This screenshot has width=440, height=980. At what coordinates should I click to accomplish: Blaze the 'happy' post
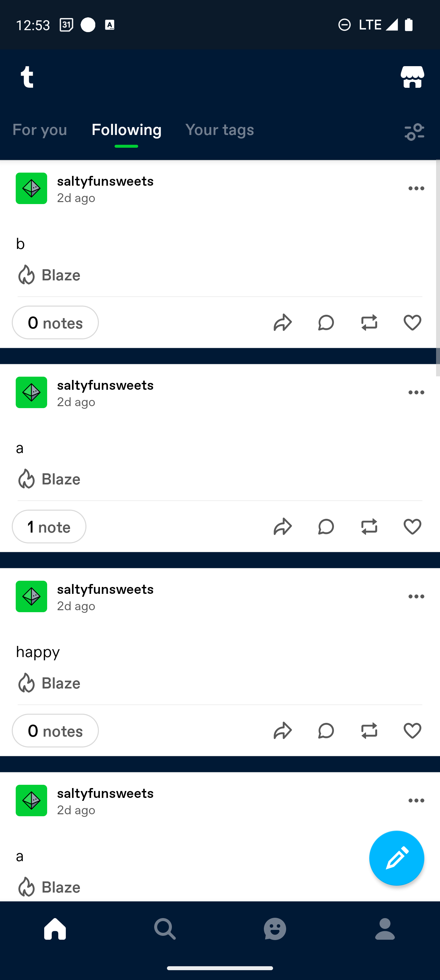(x=48, y=683)
